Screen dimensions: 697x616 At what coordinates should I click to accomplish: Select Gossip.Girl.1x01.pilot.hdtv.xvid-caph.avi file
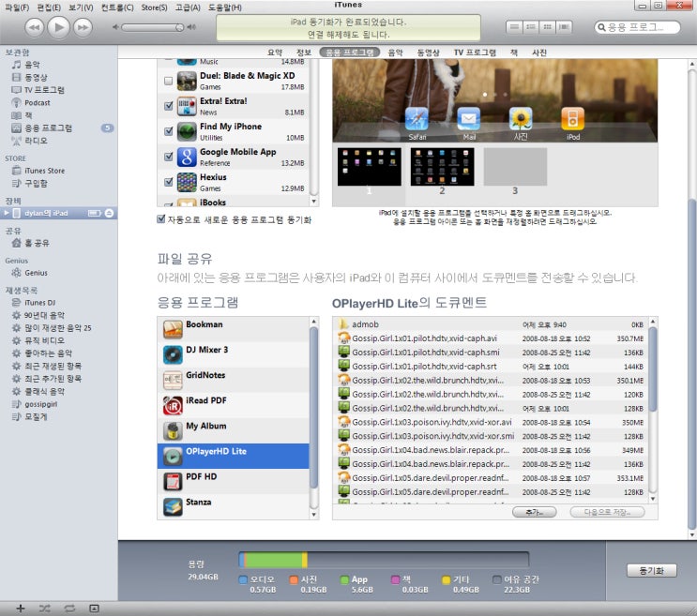[491, 338]
